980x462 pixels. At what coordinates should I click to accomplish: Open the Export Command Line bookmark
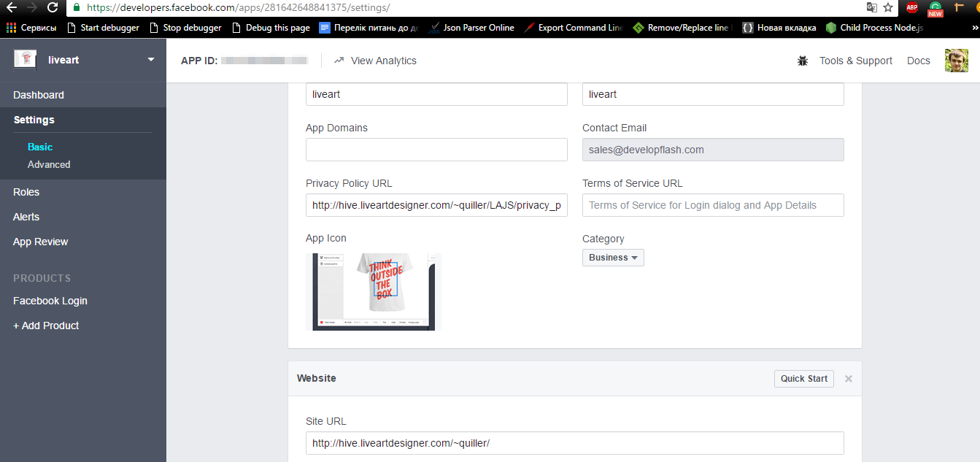coord(574,28)
